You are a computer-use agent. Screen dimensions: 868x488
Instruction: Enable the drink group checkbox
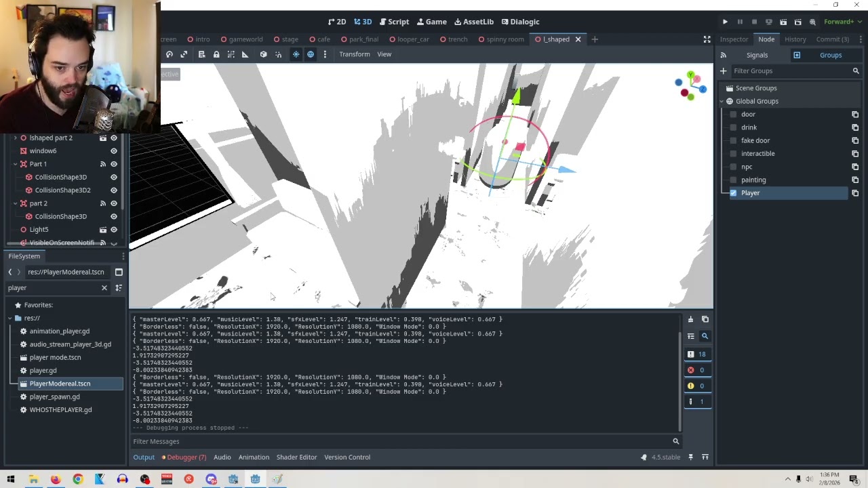point(733,127)
